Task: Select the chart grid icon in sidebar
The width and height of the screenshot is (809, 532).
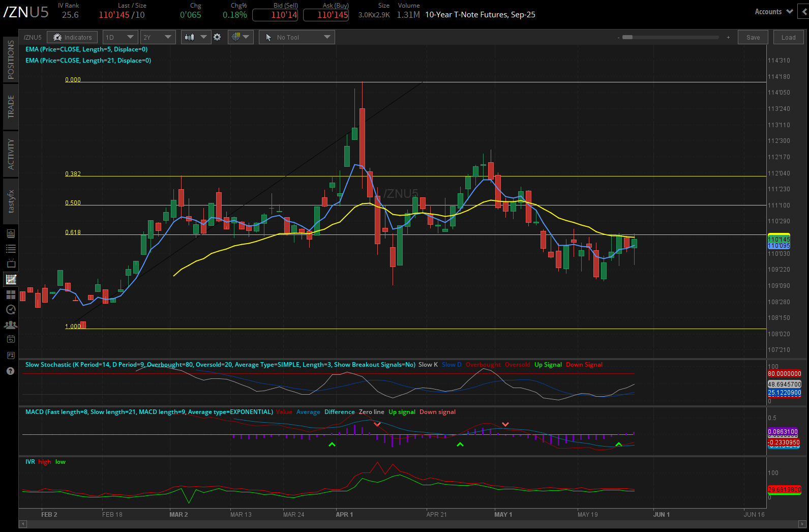Action: 11,279
